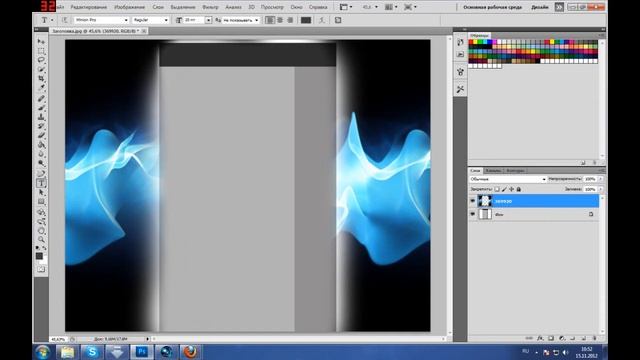This screenshot has height=360, width=640.
Task: Select the Eyedropper tool
Action: pyautogui.click(x=41, y=88)
